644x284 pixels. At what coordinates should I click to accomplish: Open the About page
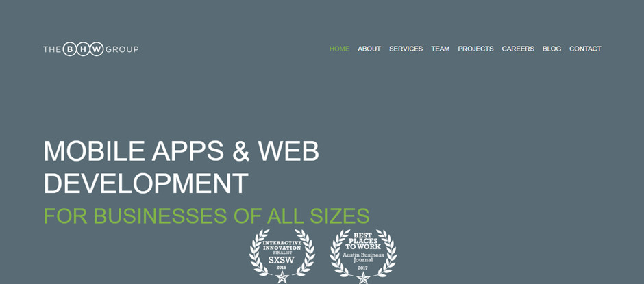[x=369, y=49]
